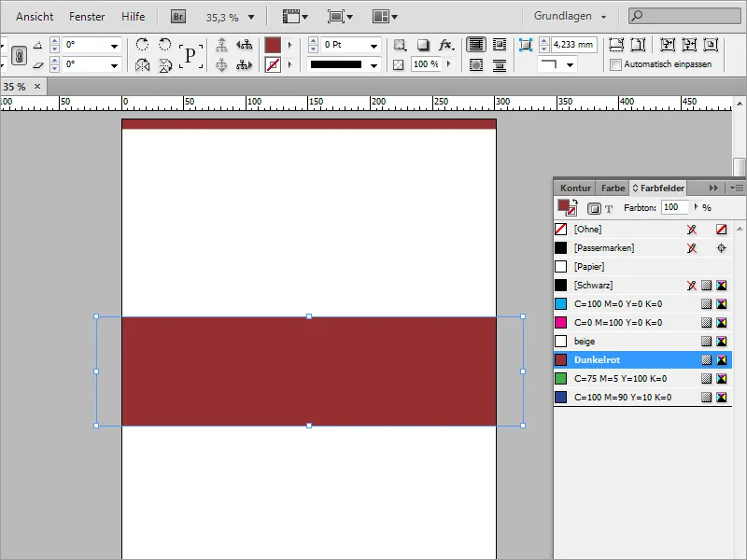Open Farbton tint slider arrow
The width and height of the screenshot is (747, 560).
tap(696, 207)
